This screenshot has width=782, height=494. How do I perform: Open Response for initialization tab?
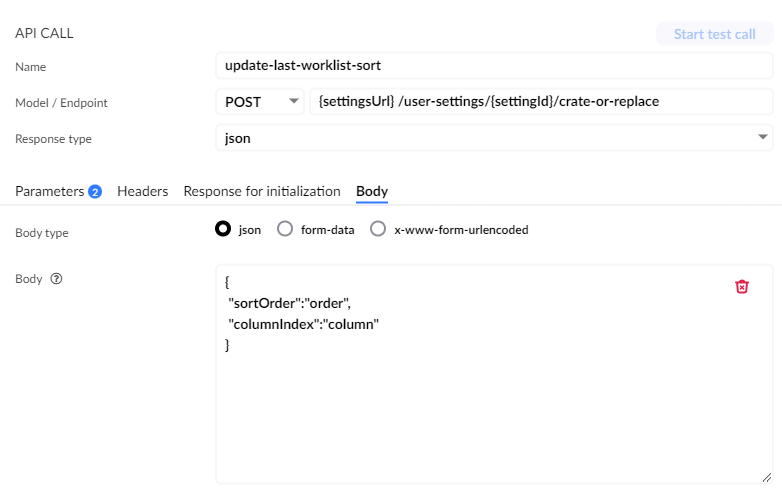coord(262,191)
